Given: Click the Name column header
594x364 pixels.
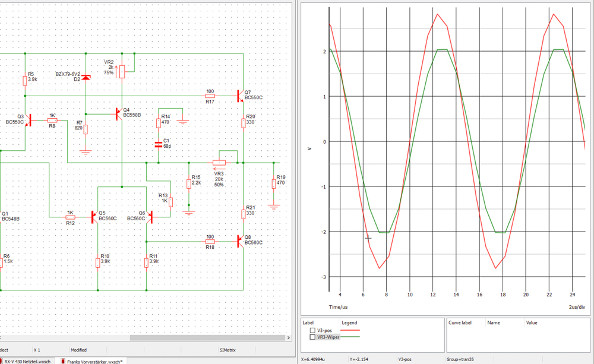Looking at the screenshot, I should click(494, 322).
